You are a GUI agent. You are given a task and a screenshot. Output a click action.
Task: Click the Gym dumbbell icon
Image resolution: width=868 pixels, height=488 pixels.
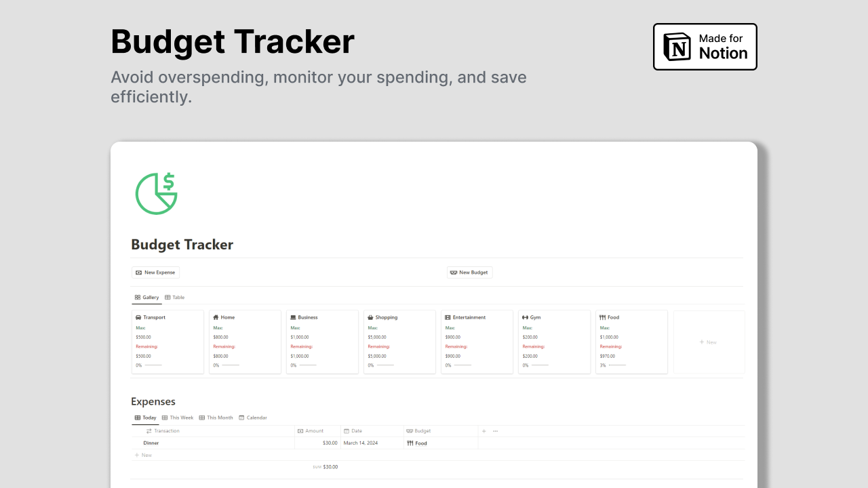point(525,317)
